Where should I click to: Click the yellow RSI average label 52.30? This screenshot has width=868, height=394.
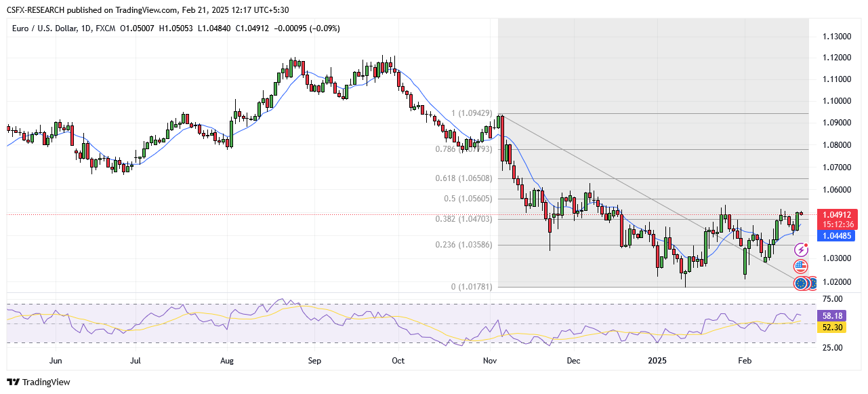831,328
